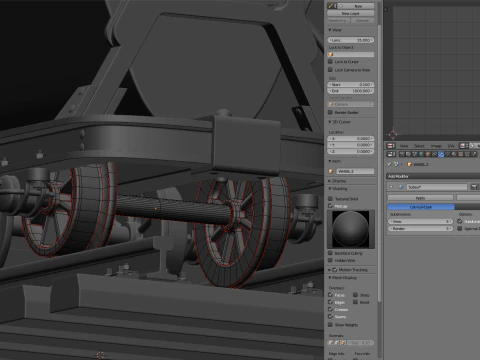Image resolution: width=480 pixels, height=360 pixels.
Task: Toggle Subsurf modifier render visibility camera icon
Action: [474, 187]
